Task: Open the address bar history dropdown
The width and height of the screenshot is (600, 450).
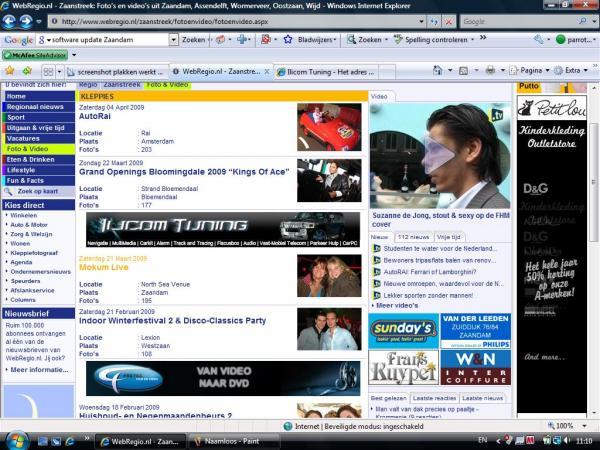Action: (421, 22)
